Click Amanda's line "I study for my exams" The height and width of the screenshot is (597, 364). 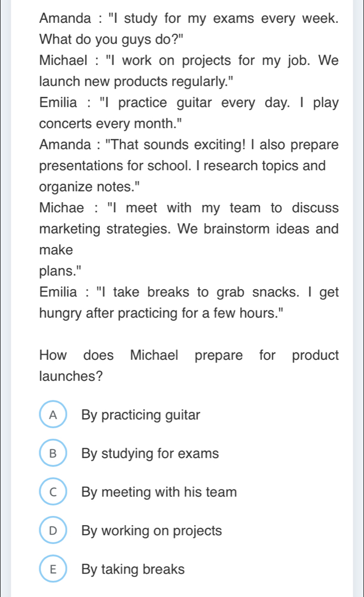[x=189, y=19]
